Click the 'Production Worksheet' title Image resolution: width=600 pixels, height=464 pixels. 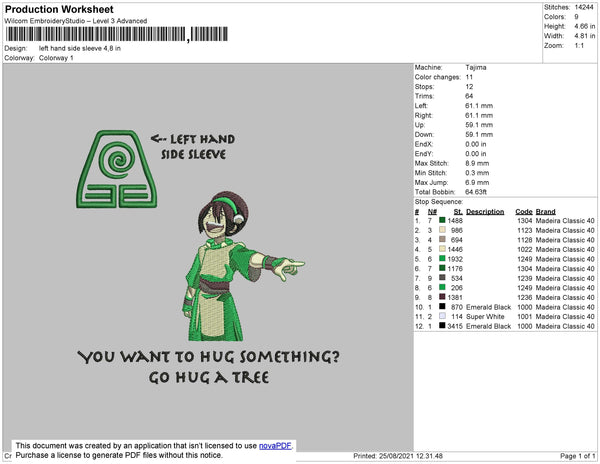click(x=59, y=10)
